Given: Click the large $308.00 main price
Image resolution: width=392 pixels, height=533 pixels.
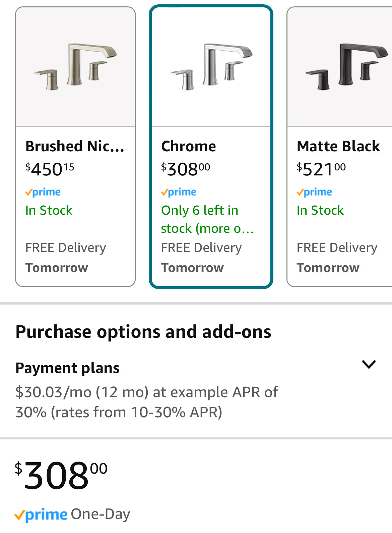Looking at the screenshot, I should tap(61, 475).
